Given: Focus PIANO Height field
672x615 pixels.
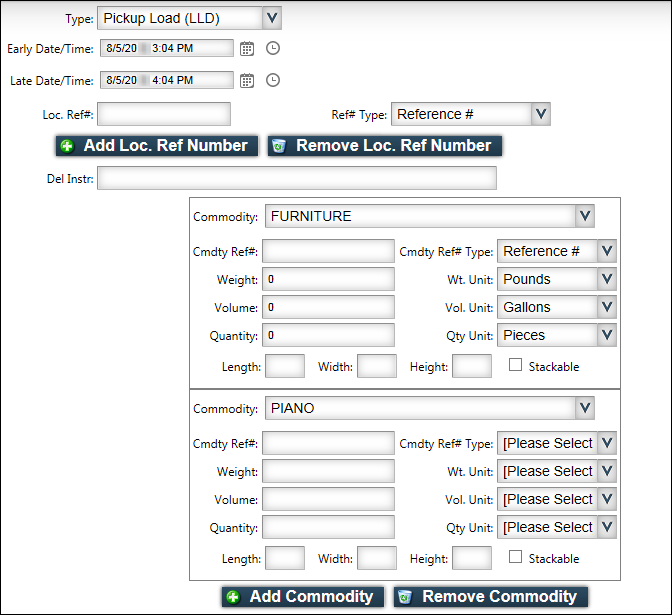Looking at the screenshot, I should 472,558.
